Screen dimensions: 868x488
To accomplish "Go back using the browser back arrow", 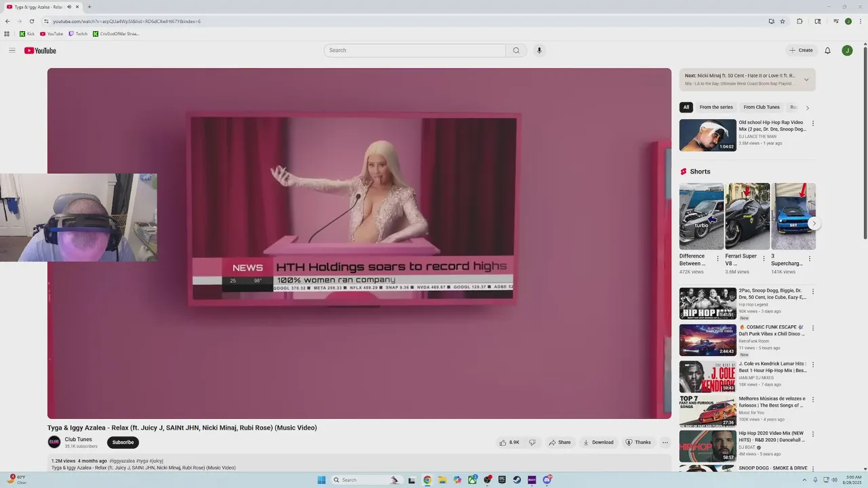I will (7, 21).
